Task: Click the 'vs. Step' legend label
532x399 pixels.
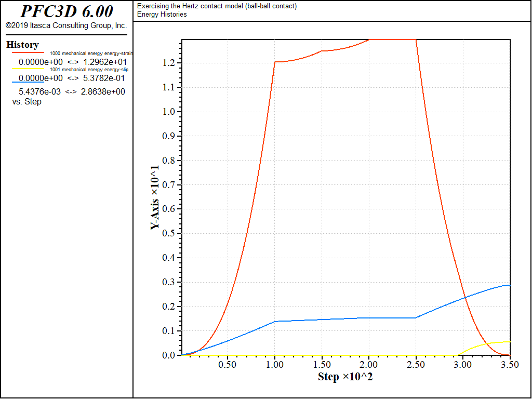Action: [x=27, y=101]
